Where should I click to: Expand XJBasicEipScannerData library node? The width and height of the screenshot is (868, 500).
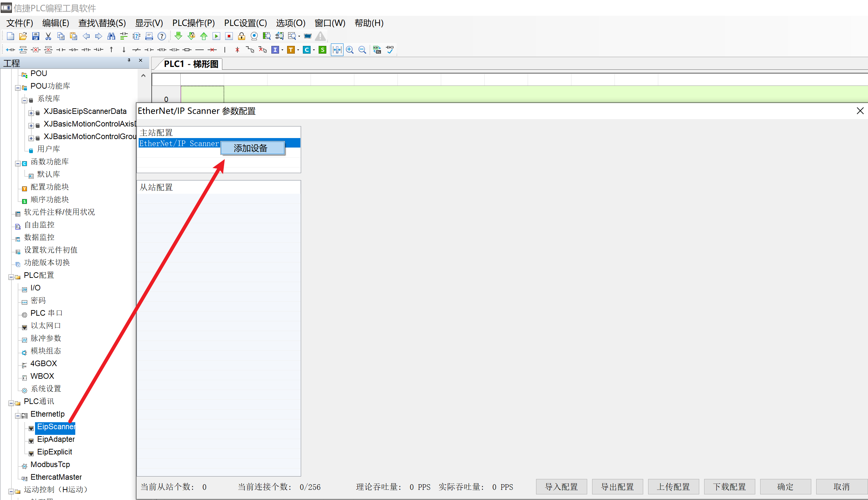pyautogui.click(x=31, y=113)
